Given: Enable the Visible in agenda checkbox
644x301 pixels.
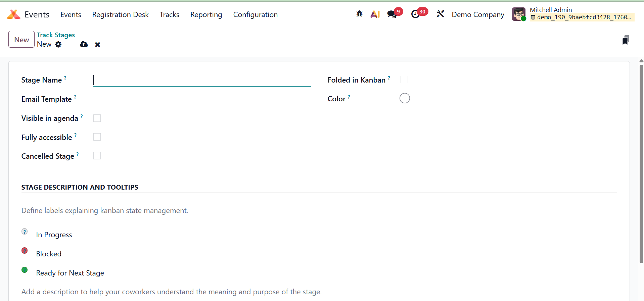Looking at the screenshot, I should pyautogui.click(x=97, y=118).
